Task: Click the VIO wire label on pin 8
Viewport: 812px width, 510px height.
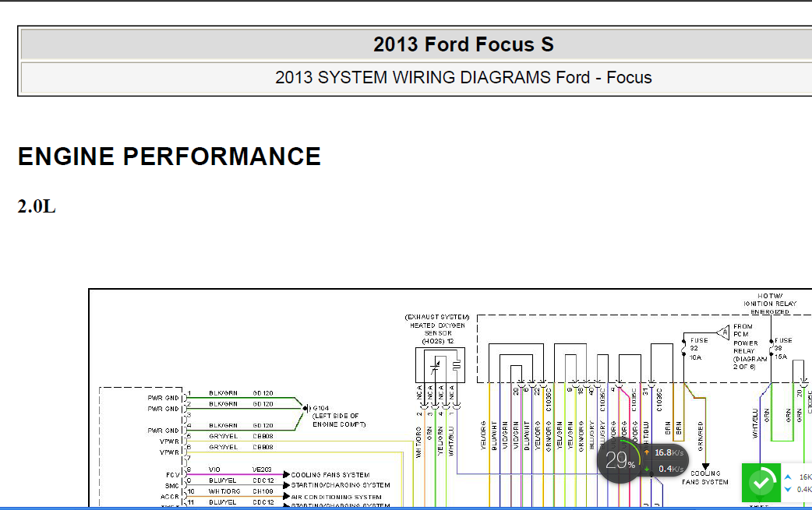Action: click(x=214, y=470)
